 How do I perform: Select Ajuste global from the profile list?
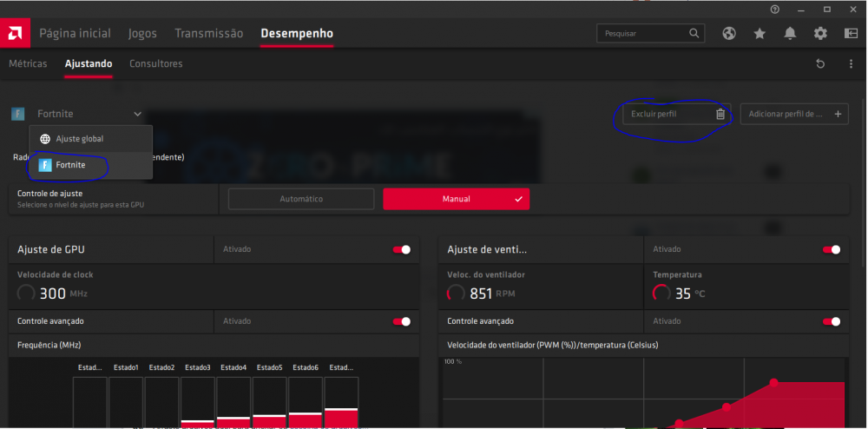point(80,139)
